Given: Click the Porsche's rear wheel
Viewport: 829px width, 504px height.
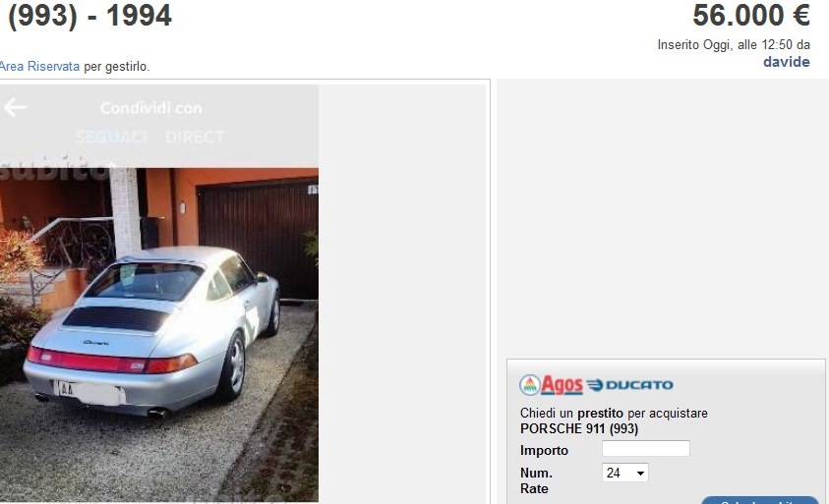Looking at the screenshot, I should coord(235,365).
